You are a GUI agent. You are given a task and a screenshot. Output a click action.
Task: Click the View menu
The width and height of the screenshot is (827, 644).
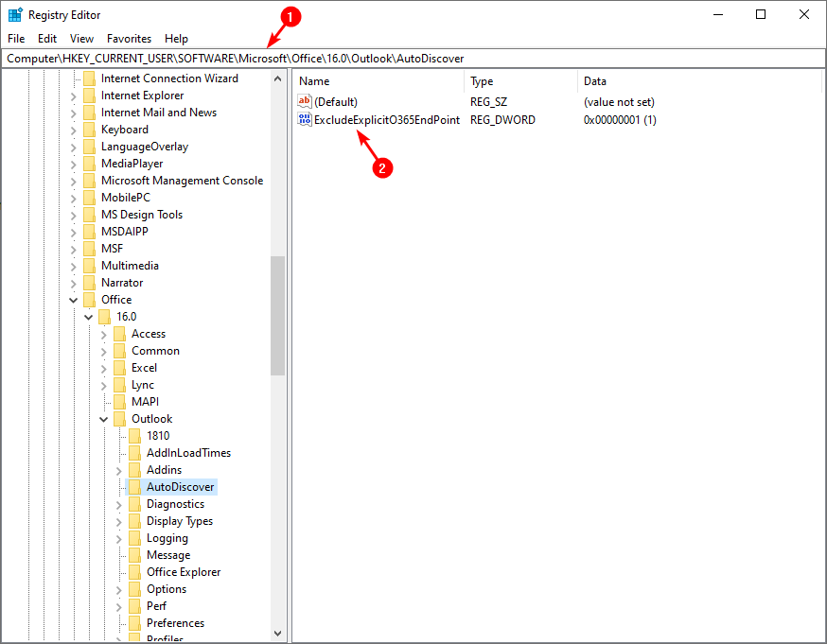(81, 39)
